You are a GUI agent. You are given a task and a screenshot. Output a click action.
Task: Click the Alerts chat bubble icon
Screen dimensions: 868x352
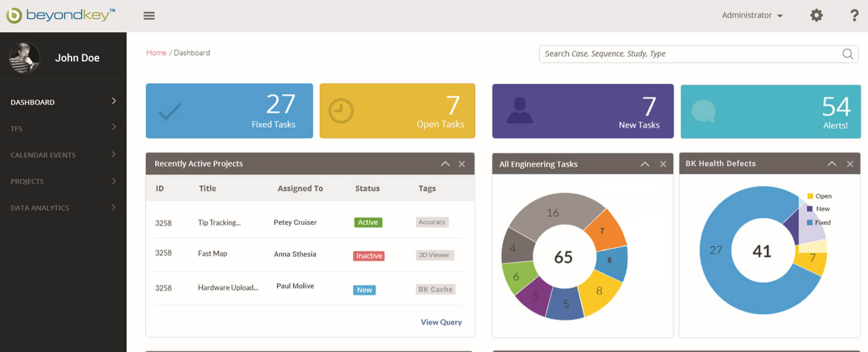704,111
